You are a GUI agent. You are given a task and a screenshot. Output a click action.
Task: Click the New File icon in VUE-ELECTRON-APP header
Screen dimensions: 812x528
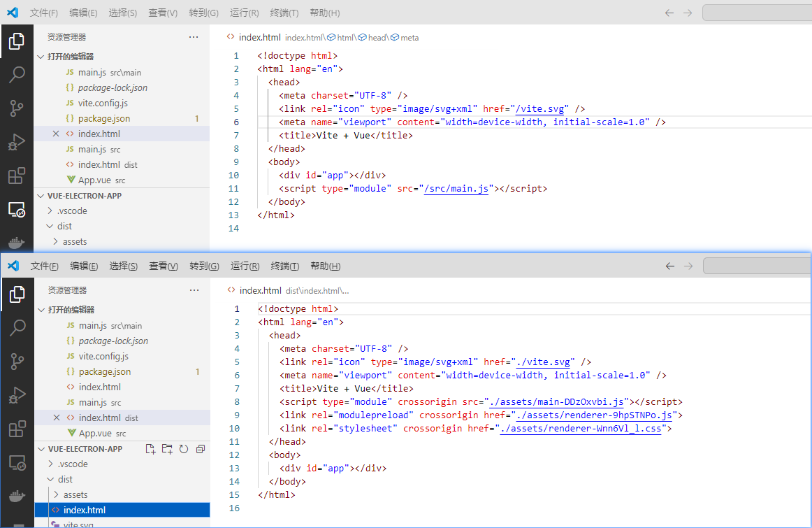pyautogui.click(x=150, y=449)
